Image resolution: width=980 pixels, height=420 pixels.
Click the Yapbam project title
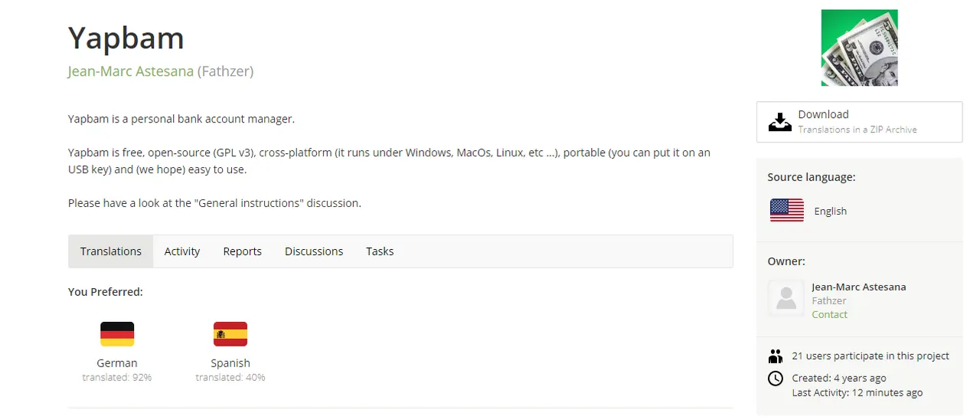pos(126,38)
